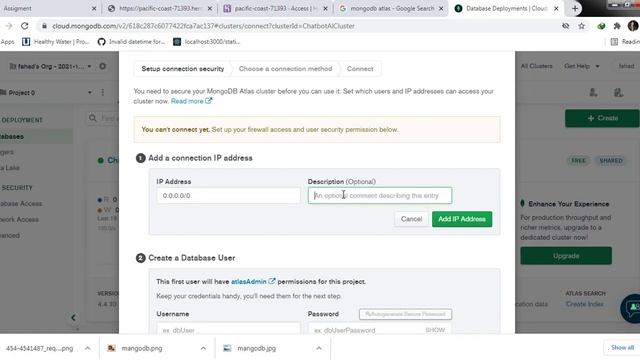Click the eye-slashed icon in address bar

tap(565, 26)
